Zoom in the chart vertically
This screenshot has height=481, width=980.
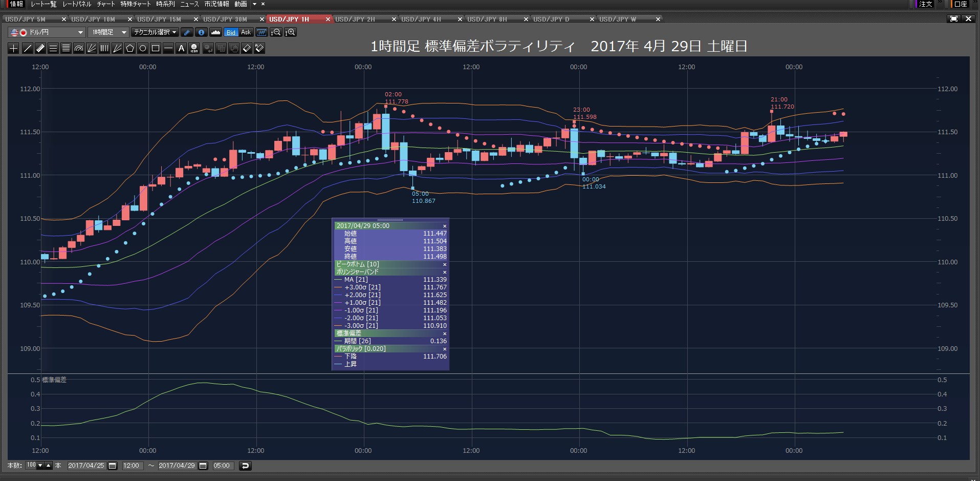(x=291, y=32)
